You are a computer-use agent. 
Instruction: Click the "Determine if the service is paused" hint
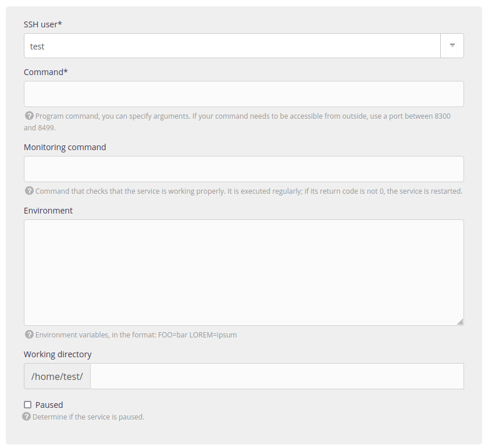[x=88, y=417]
